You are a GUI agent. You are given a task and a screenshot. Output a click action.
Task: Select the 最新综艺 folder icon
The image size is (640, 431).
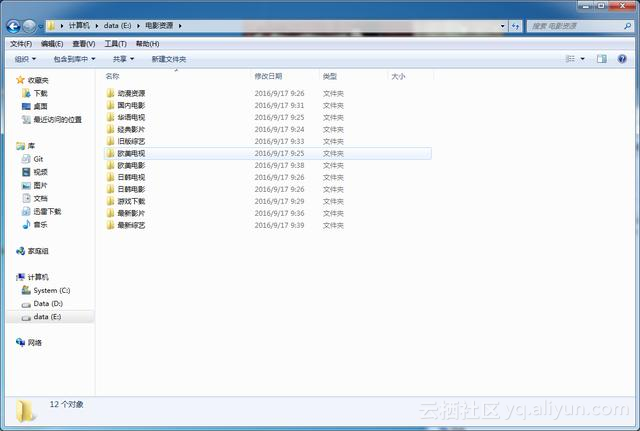coord(110,225)
